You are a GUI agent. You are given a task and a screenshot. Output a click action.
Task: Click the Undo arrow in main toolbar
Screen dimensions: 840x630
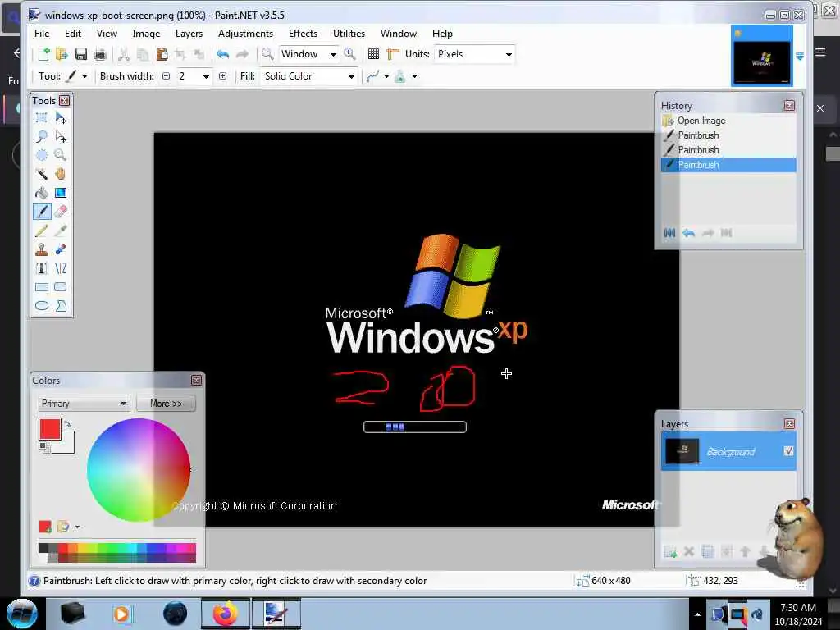[223, 53]
